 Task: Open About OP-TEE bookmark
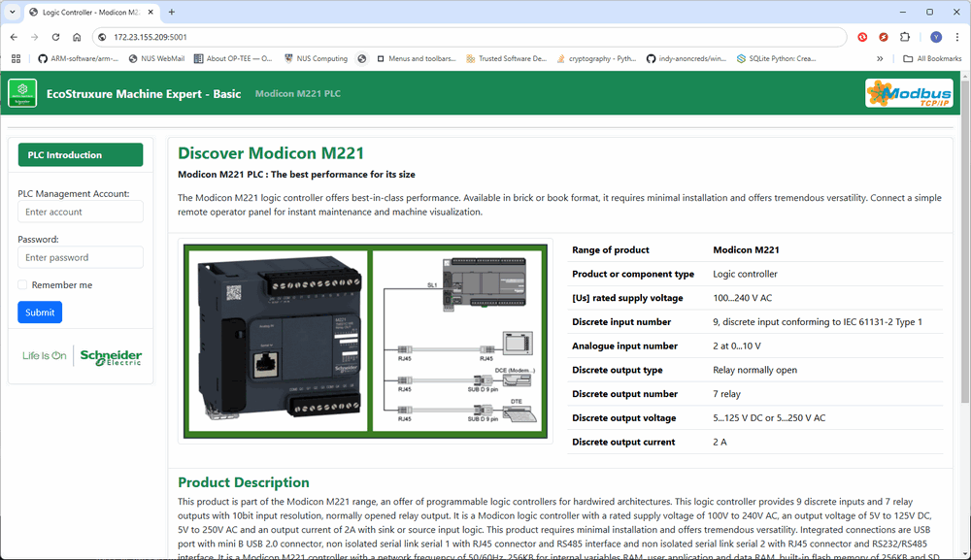pos(233,59)
